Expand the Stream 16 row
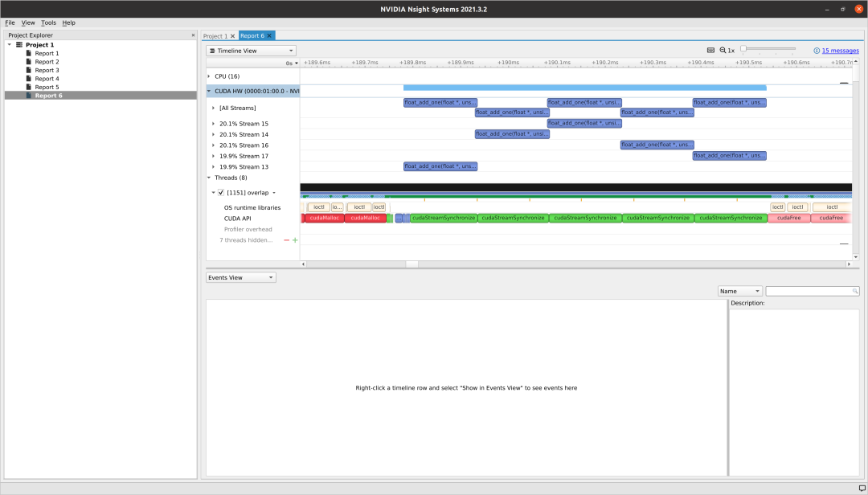The image size is (868, 495). click(213, 145)
